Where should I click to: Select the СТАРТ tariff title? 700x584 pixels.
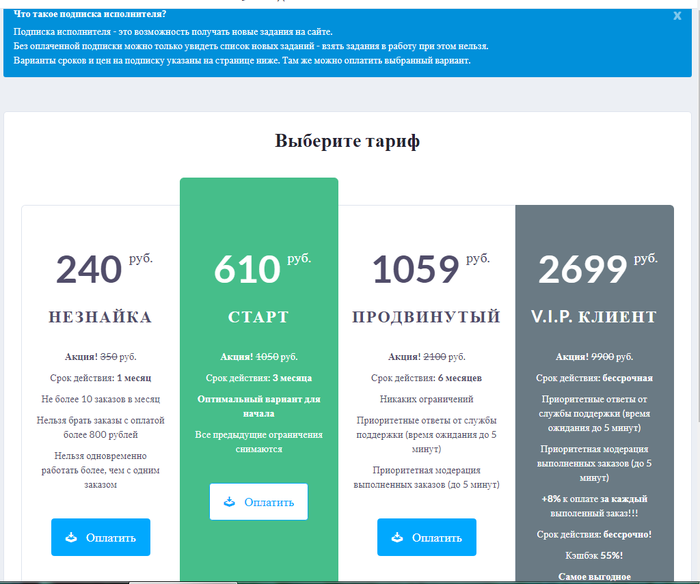[x=258, y=317]
